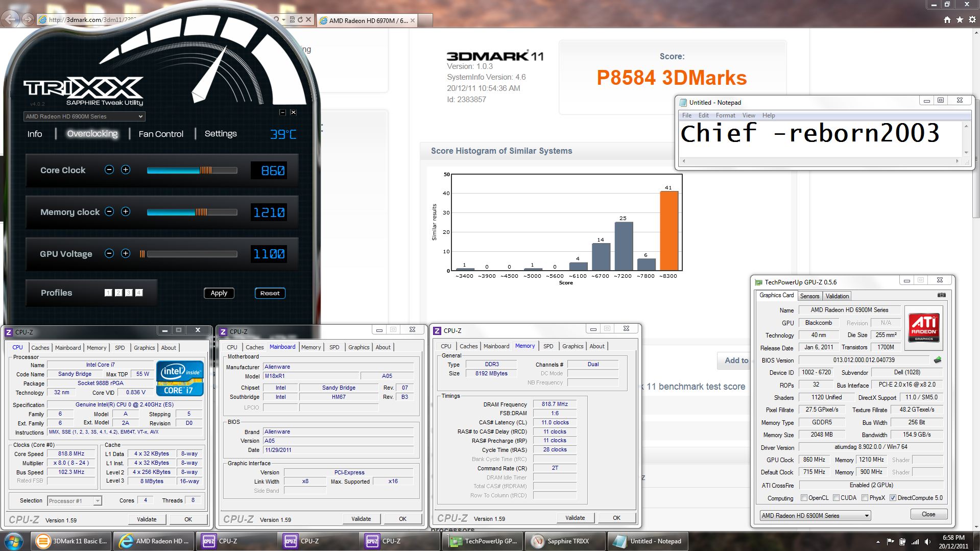Open Windows Start menu
The width and height of the screenshot is (980, 551).
click(14, 541)
